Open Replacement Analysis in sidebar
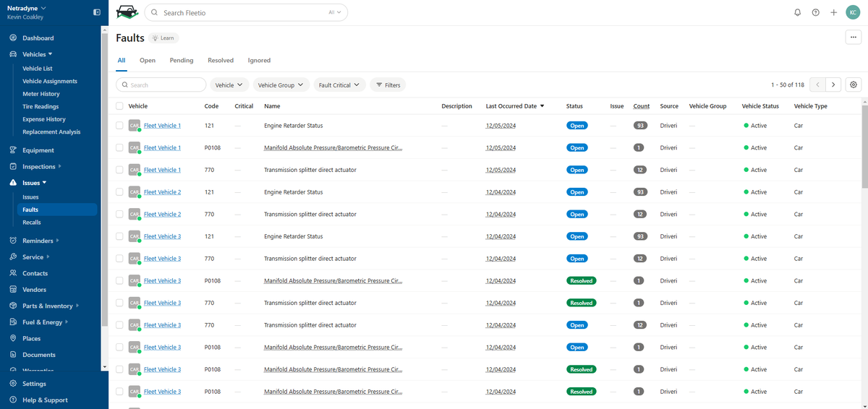Image resolution: width=868 pixels, height=409 pixels. click(x=51, y=132)
